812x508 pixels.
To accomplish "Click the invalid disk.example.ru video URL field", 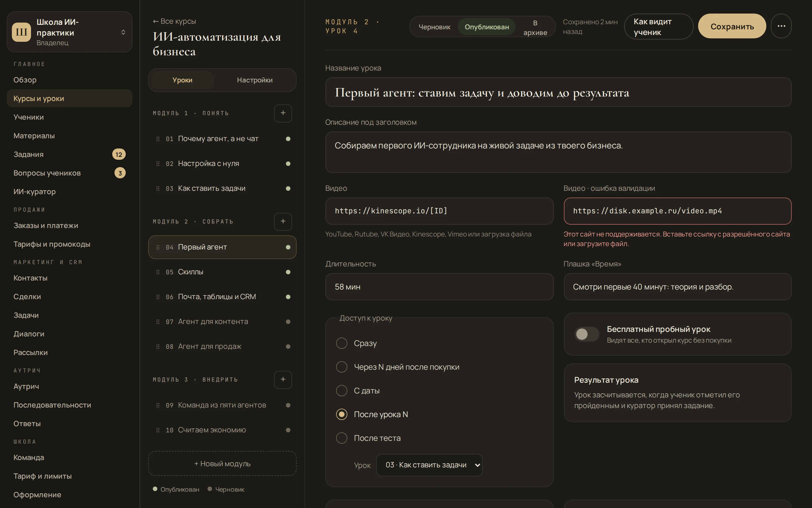I will tap(677, 211).
